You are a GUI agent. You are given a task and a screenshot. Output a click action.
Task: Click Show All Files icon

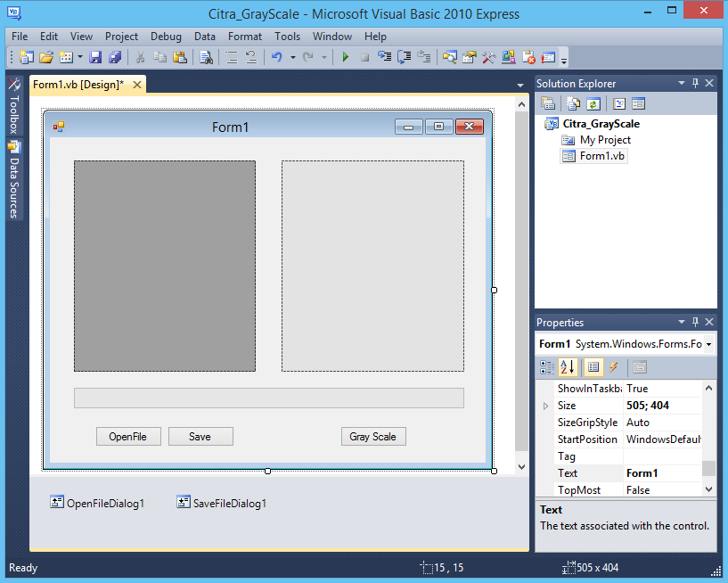[574, 103]
